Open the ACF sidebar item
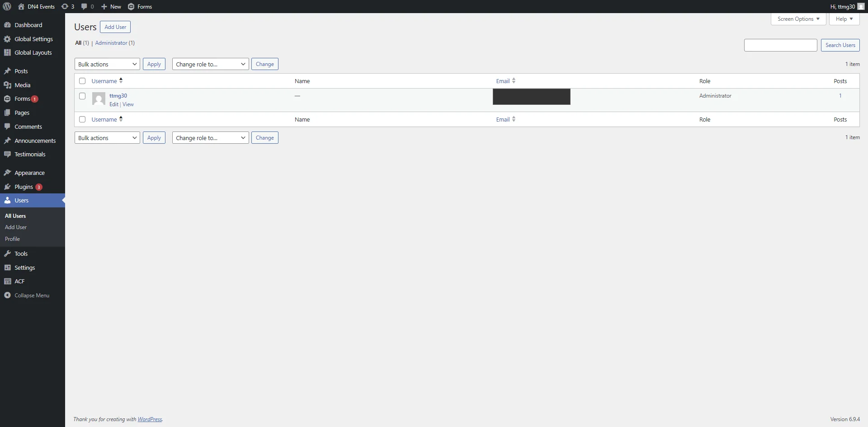Viewport: 868px width, 427px height. point(19,281)
